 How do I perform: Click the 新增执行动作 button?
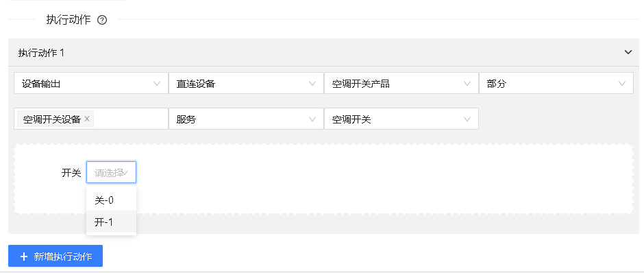(x=55, y=257)
